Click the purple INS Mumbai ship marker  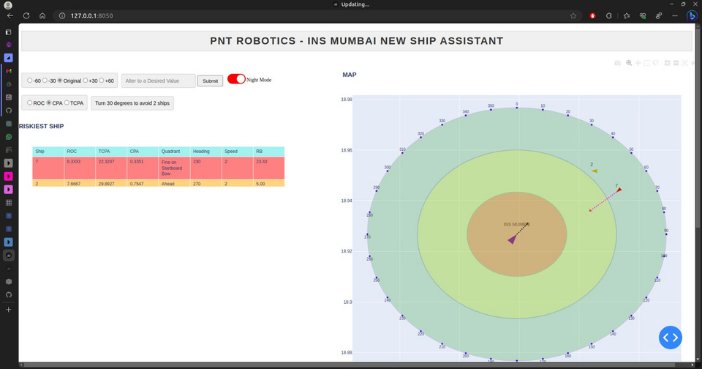[x=512, y=240]
